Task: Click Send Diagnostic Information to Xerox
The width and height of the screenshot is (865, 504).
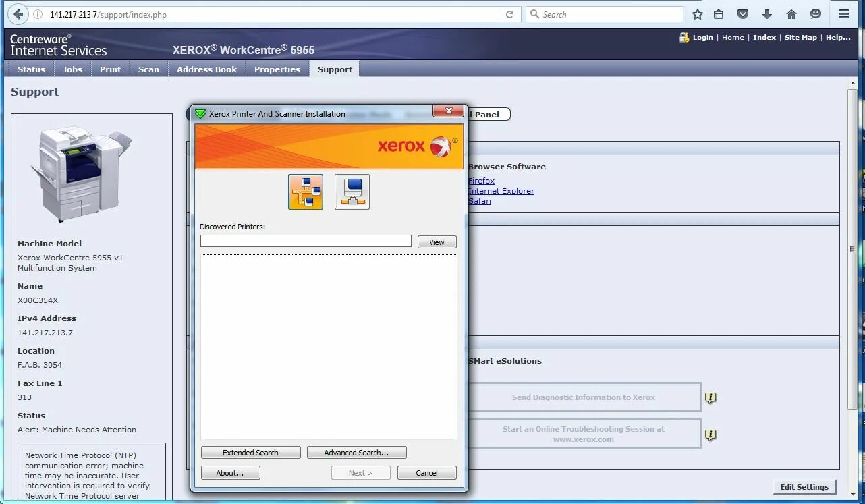Action: click(584, 397)
